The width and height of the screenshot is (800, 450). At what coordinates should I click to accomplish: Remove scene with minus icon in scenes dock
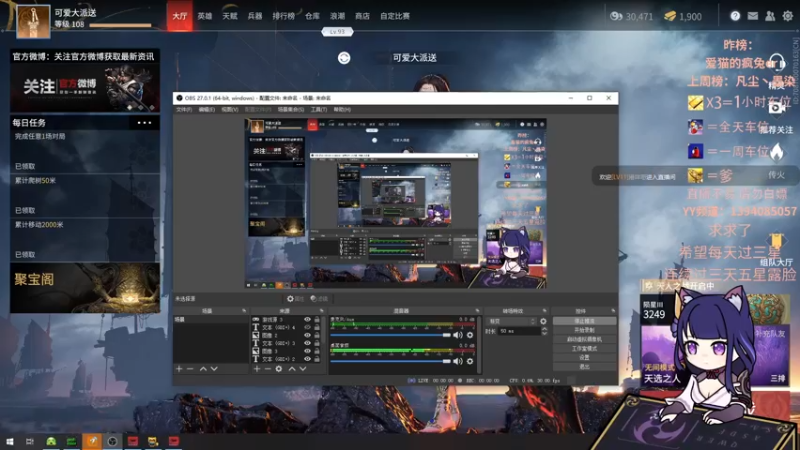pyautogui.click(x=190, y=368)
